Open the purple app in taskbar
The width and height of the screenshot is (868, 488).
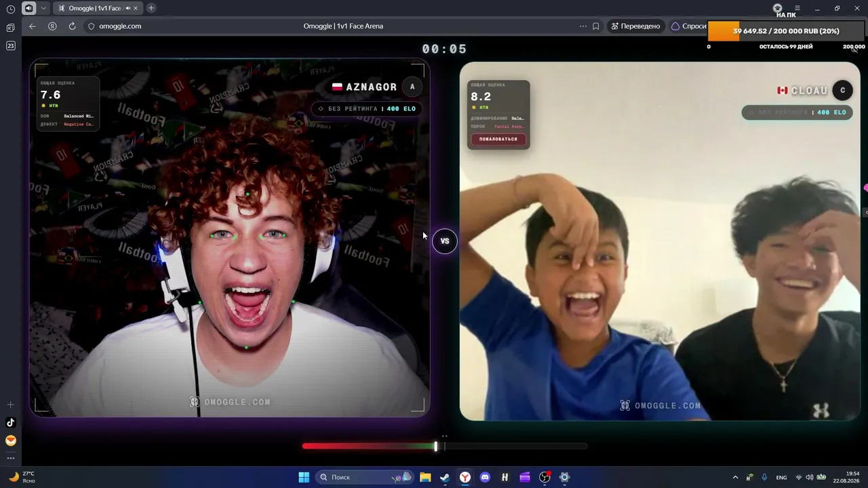[x=525, y=477]
